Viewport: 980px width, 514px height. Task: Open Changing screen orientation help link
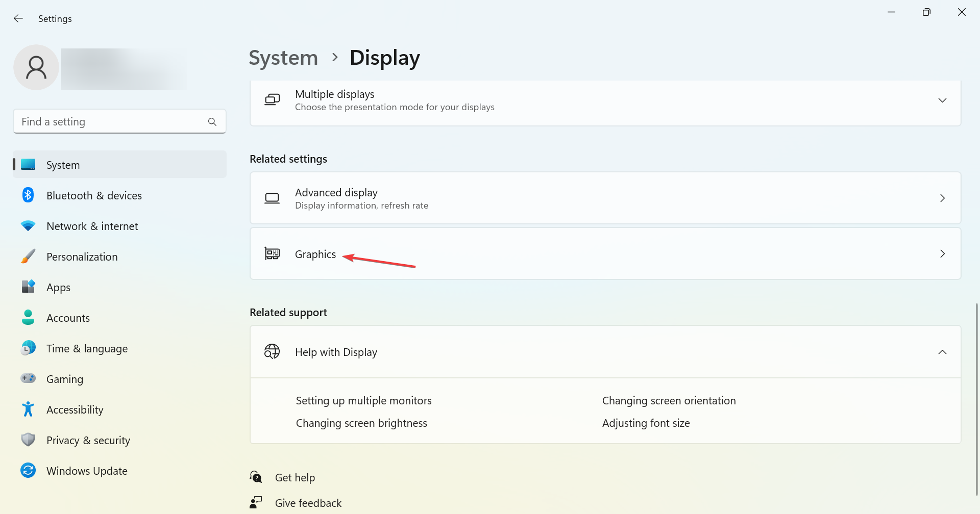click(669, 401)
